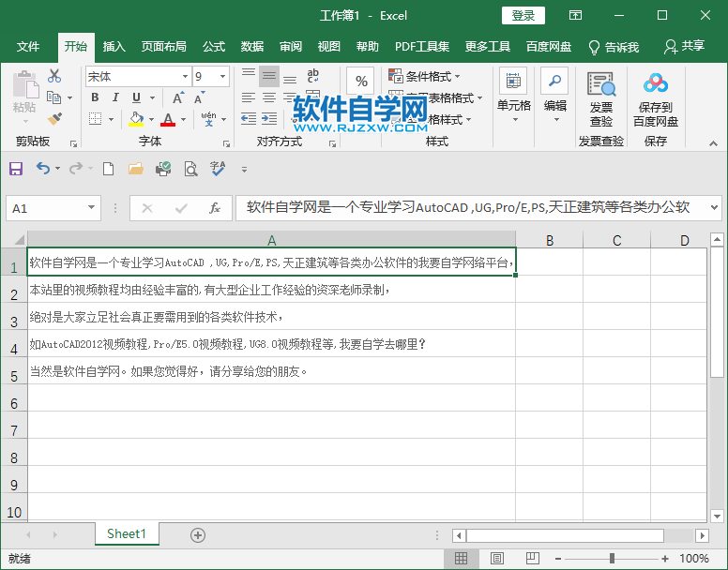
Task: Open file via the folder icon
Action: click(136, 169)
